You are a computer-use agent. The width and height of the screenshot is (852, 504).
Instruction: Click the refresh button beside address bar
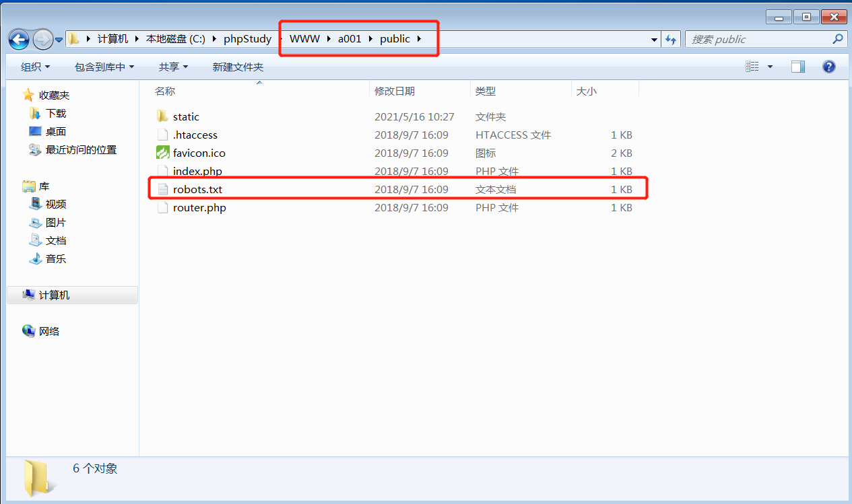(x=670, y=40)
